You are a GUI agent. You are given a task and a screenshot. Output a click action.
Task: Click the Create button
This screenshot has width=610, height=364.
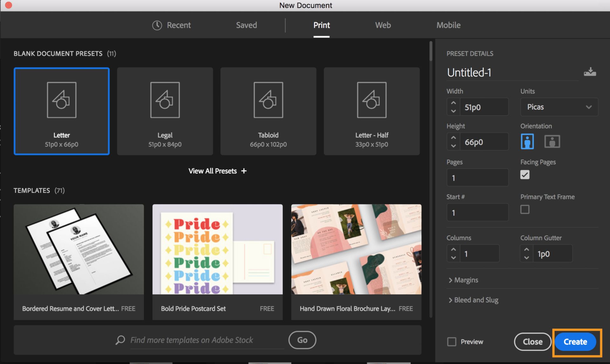574,341
